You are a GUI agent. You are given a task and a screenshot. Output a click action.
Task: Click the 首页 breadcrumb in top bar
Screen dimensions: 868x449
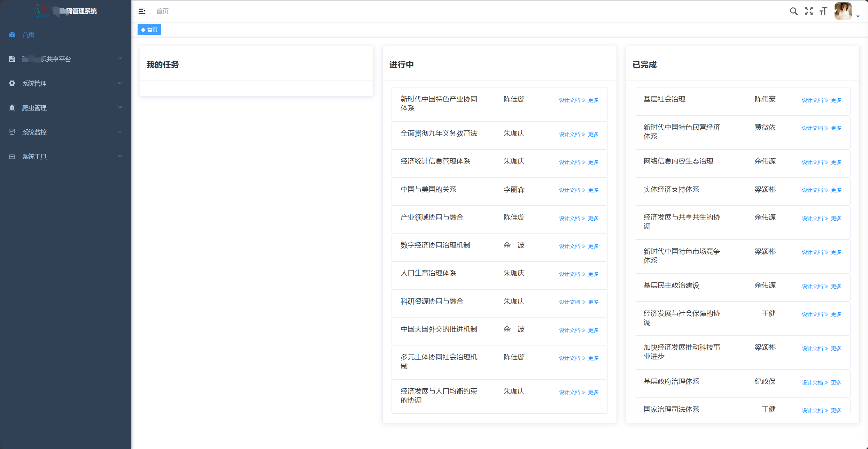tap(162, 11)
